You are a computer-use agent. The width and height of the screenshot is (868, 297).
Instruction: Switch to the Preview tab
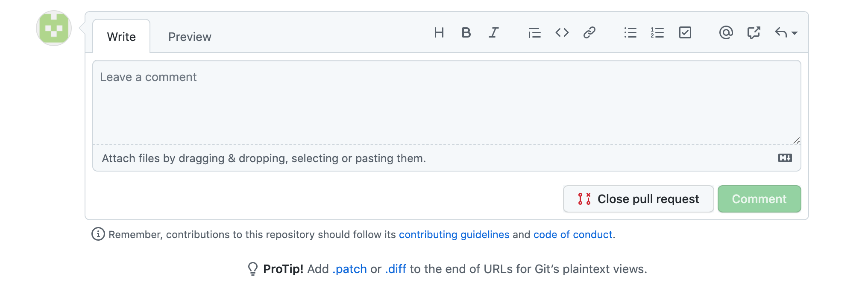(x=190, y=37)
